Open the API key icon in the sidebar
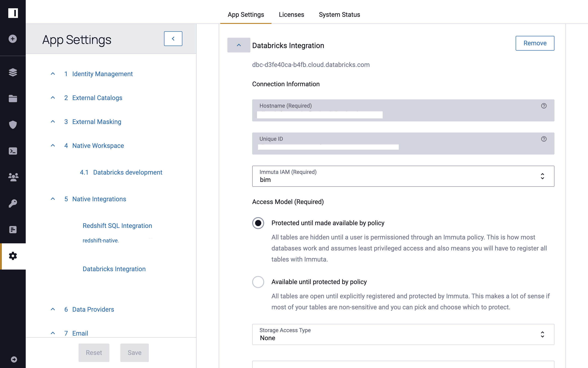588x368 pixels. click(x=13, y=204)
